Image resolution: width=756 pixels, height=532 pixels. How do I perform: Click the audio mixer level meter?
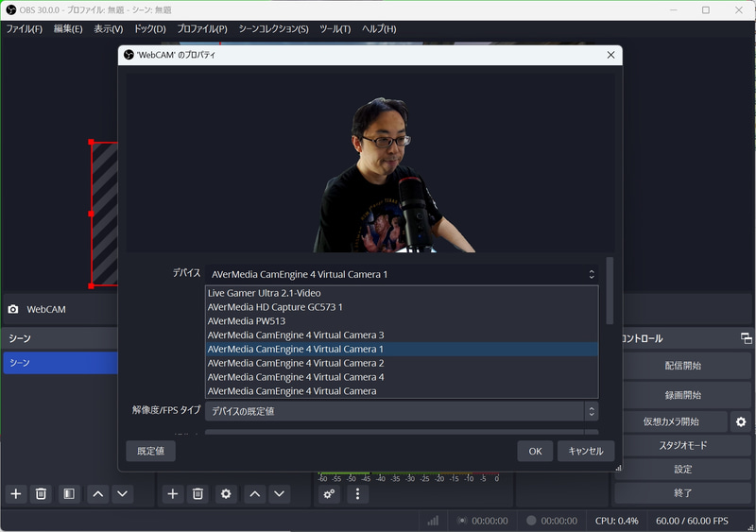[x=408, y=473]
